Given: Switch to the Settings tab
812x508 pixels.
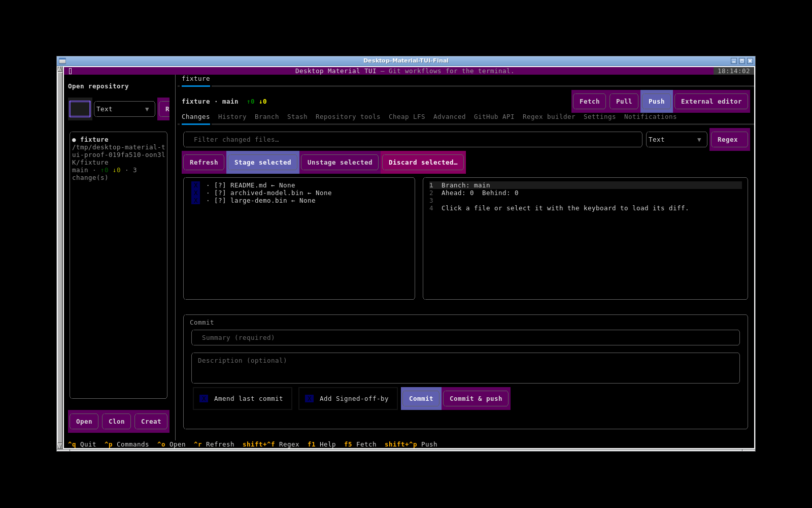Looking at the screenshot, I should pos(600,117).
